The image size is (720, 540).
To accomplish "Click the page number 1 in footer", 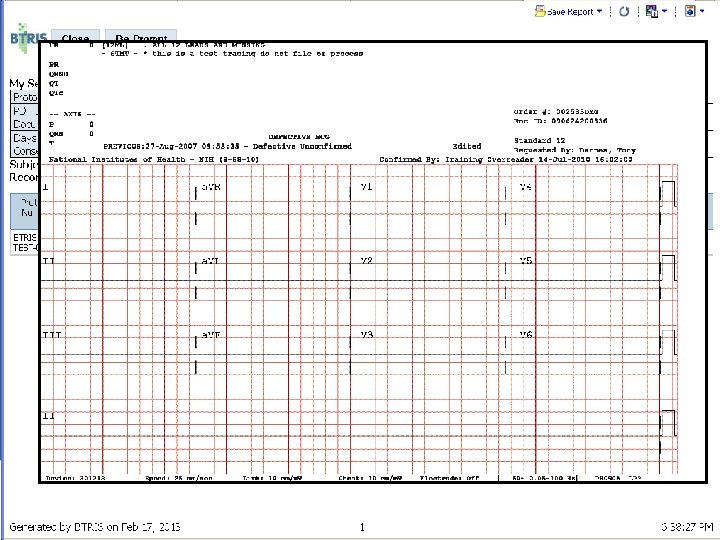I will point(362,527).
